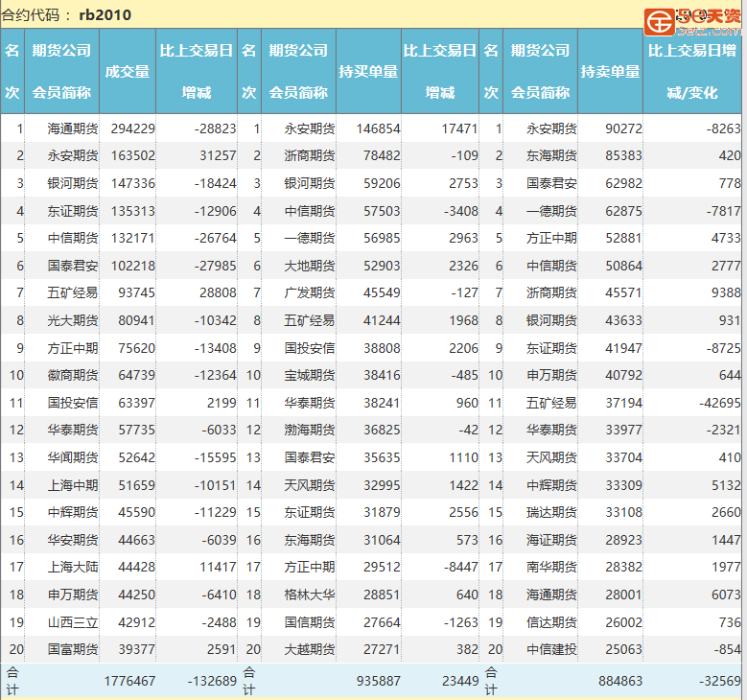This screenshot has width=747, height=700.
Task: Click long position value 41244
Action: pyautogui.click(x=382, y=320)
